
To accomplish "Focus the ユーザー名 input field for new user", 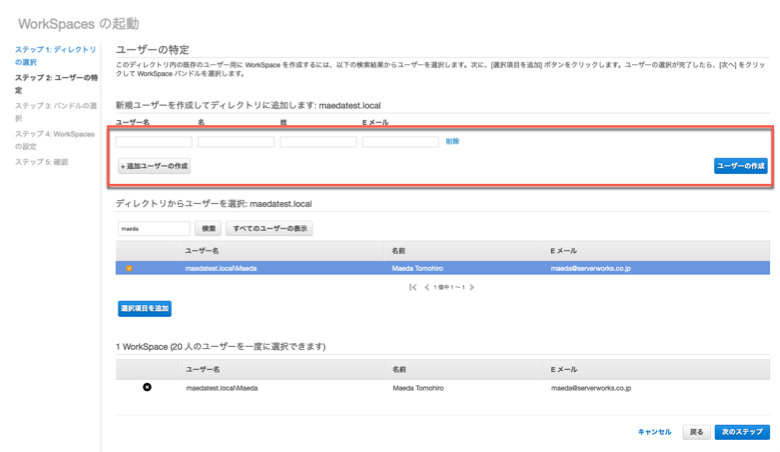I will point(153,142).
